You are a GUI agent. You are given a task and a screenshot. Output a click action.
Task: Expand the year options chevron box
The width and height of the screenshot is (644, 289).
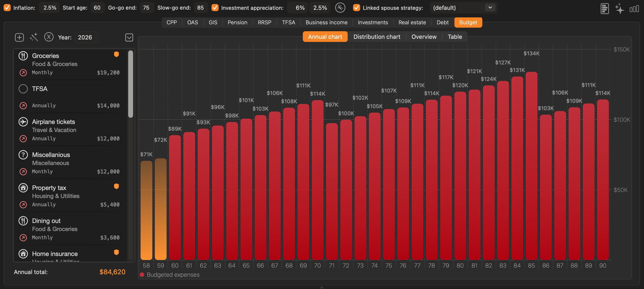129,37
